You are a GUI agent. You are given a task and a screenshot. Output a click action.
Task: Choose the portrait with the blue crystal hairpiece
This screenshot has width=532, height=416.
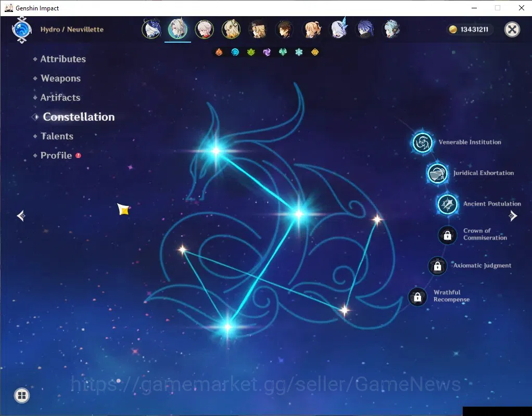(x=338, y=29)
